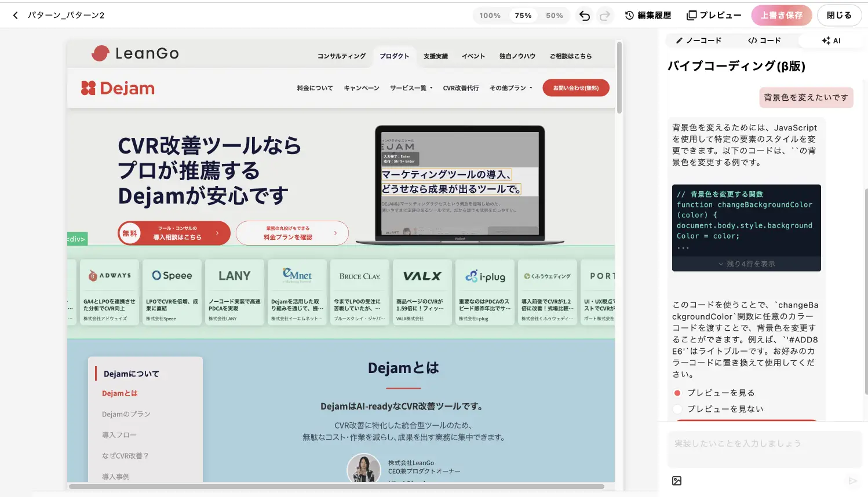Attach an image using the picture icon
The height and width of the screenshot is (497, 868).
pyautogui.click(x=677, y=481)
